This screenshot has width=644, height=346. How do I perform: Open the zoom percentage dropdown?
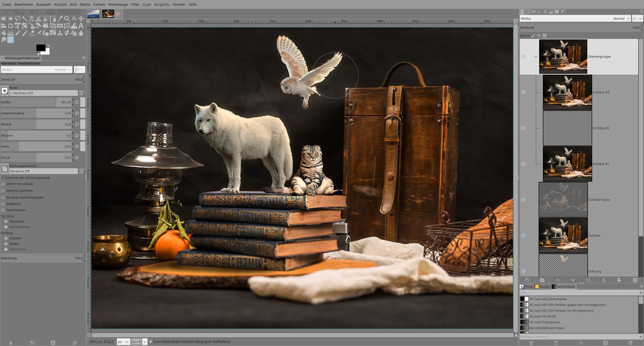point(145,341)
